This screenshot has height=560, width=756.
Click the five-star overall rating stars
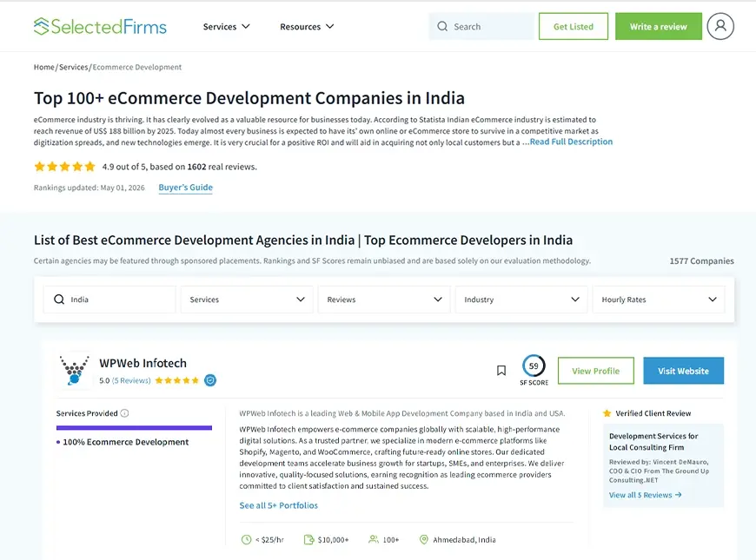tap(64, 167)
